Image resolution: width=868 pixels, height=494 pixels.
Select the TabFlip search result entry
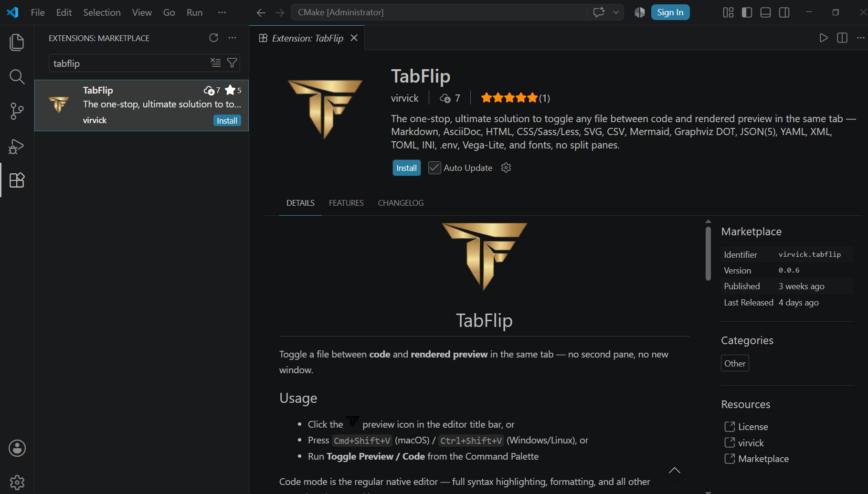click(142, 105)
